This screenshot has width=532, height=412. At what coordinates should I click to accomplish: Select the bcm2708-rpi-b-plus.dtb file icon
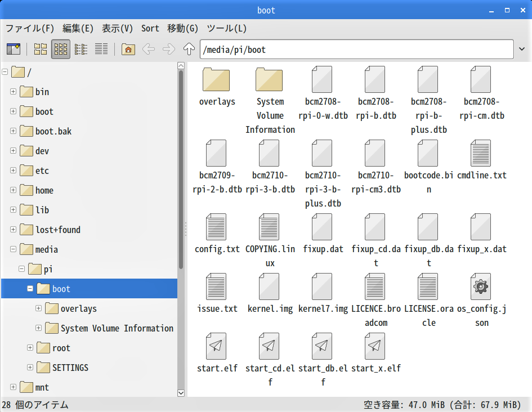pyautogui.click(x=428, y=79)
